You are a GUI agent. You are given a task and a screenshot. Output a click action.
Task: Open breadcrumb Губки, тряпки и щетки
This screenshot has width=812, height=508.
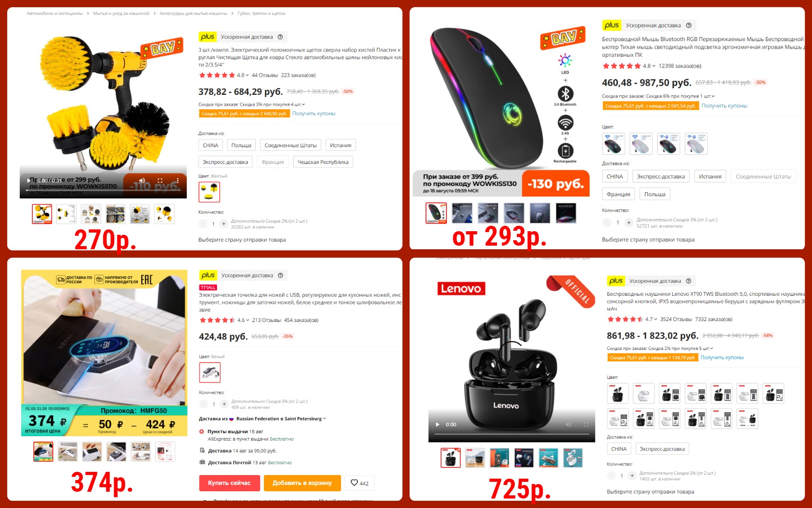[x=261, y=14]
